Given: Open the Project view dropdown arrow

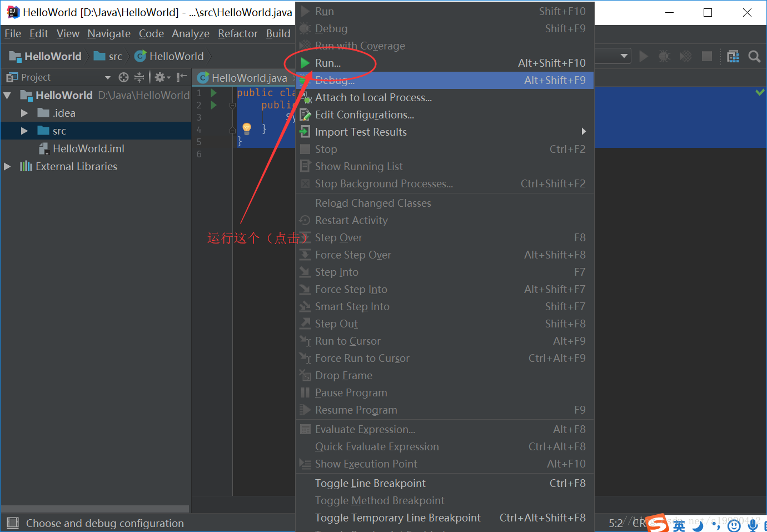Looking at the screenshot, I should click(x=108, y=77).
